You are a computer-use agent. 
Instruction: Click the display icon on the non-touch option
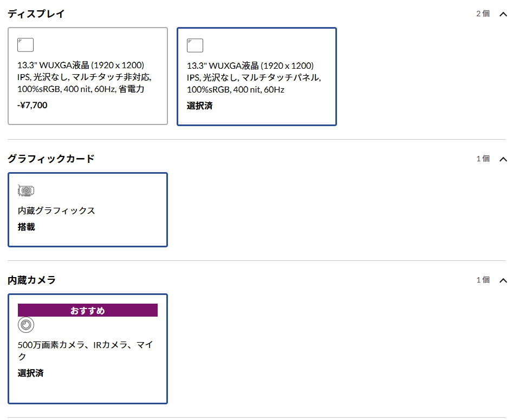[25, 45]
